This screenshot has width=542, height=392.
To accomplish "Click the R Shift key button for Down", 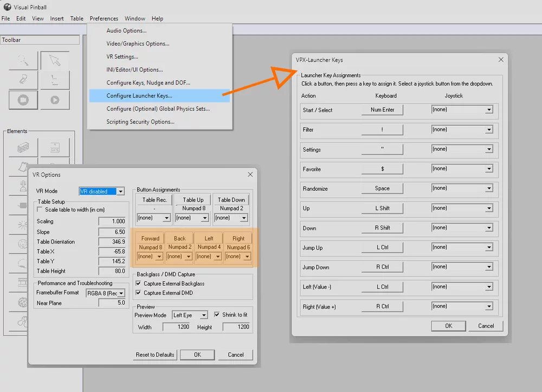I will 382,228.
